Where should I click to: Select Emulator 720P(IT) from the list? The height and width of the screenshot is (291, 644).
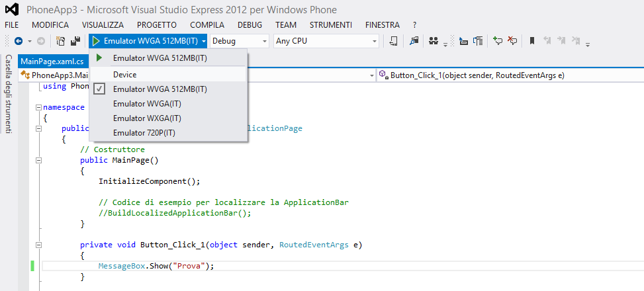(x=168, y=133)
